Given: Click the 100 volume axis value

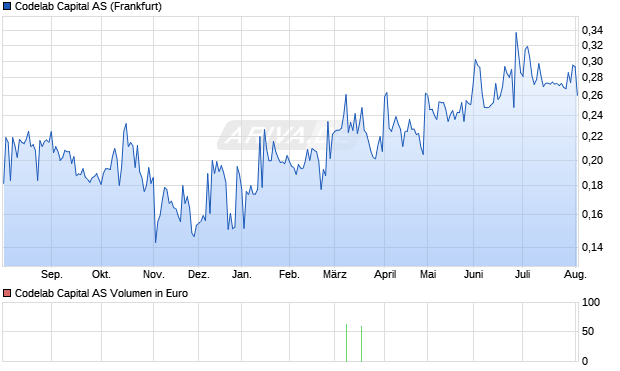Looking at the screenshot, I should coord(591,303).
